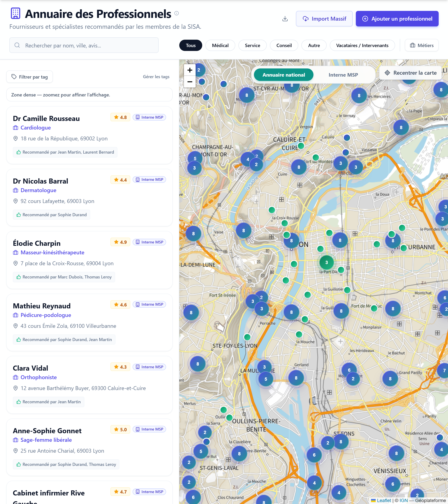
Task: Click the Masseur-kinésithérapeute profession label
Action: click(52, 253)
